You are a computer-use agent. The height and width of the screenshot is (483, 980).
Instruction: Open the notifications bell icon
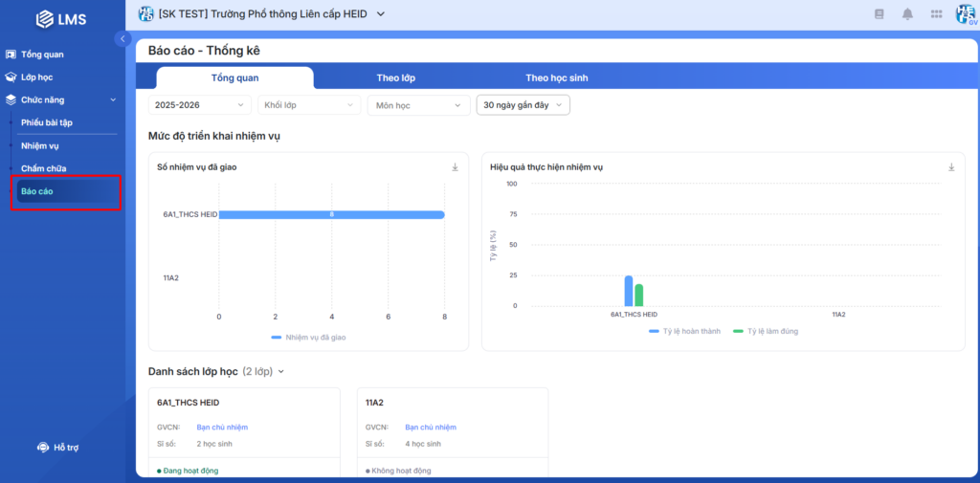pyautogui.click(x=907, y=13)
